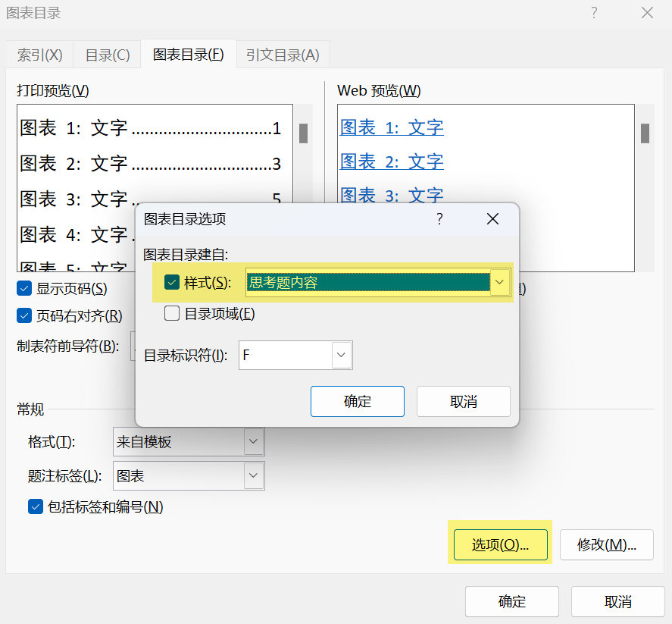Click Web preview link 图表 2: 文字
The image size is (672, 624).
click(x=392, y=161)
